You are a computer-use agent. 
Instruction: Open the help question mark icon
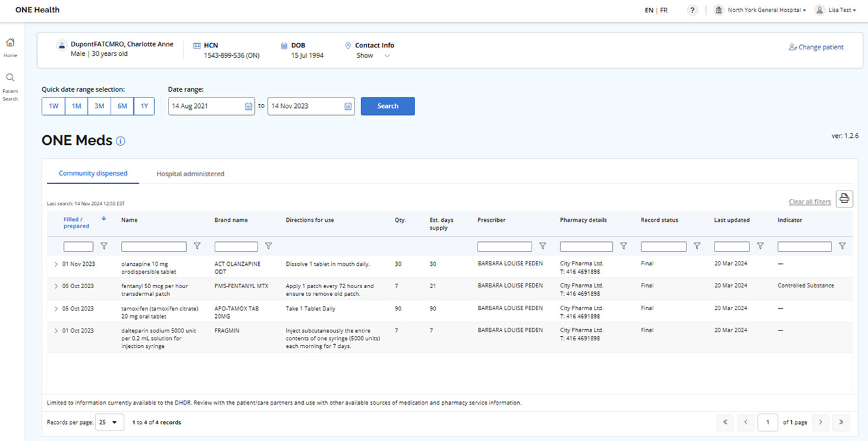[x=692, y=10]
